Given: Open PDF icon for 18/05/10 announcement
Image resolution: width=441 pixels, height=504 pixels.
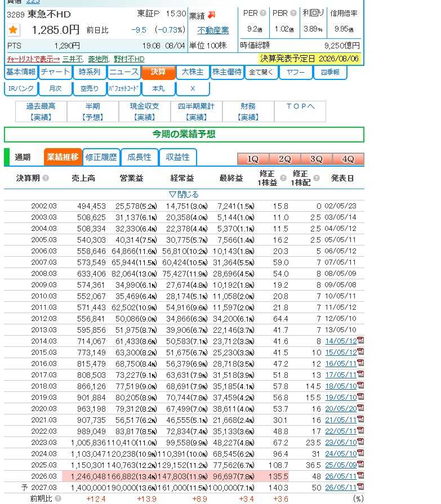Looking at the screenshot, I should pyautogui.click(x=360, y=385).
